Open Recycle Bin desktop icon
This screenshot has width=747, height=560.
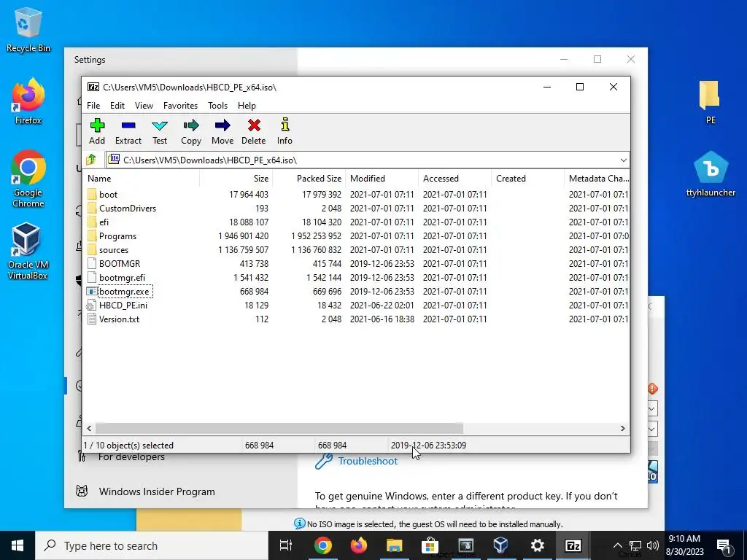[x=28, y=31]
